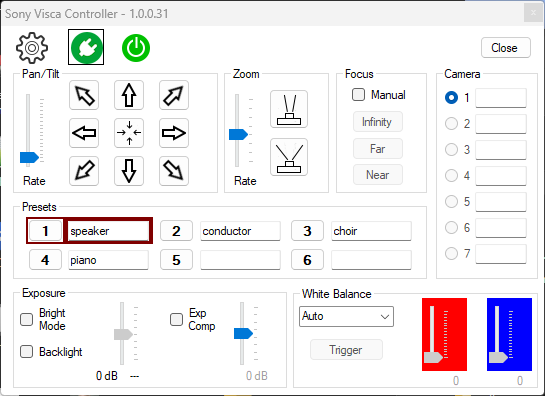This screenshot has height=396, width=545.
Task: Enable Manual focus checkbox
Action: pos(358,95)
